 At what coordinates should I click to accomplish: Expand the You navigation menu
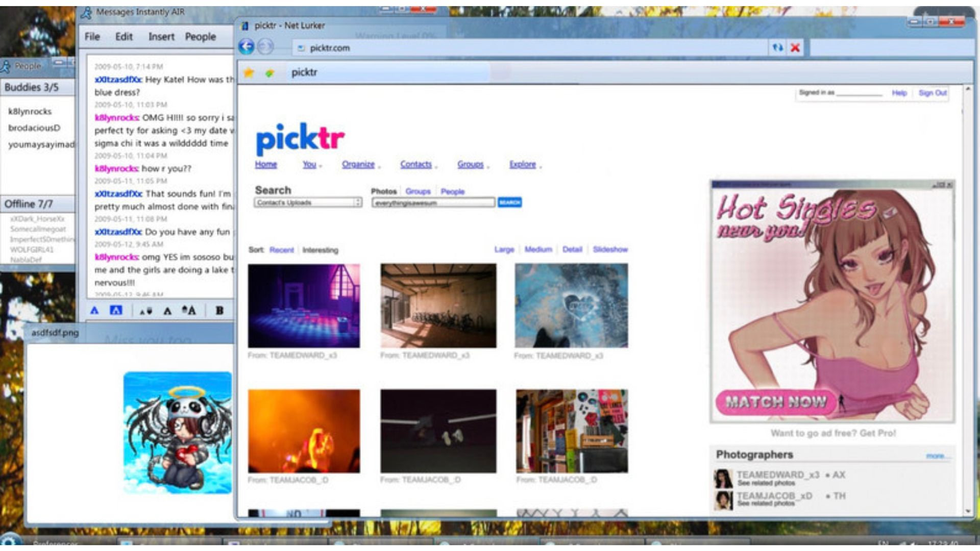point(311,164)
